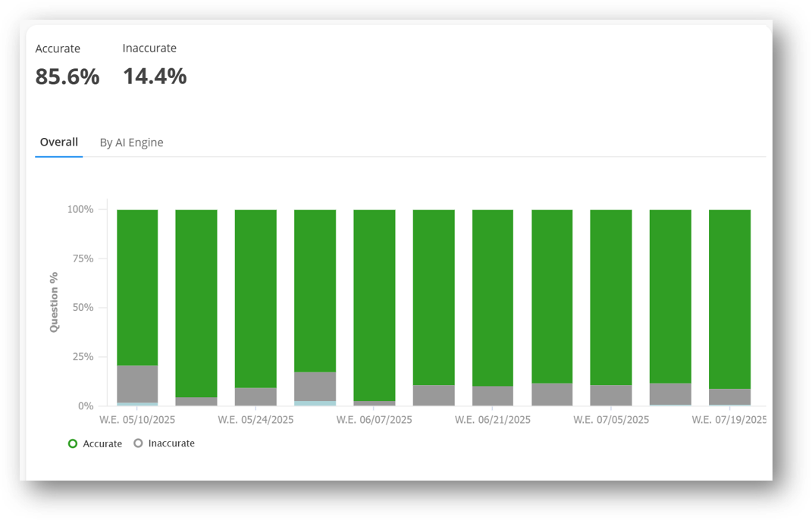Screen dimensions: 812x520
Task: Click the W.E. 06/07/2025 axis label
Action: (375, 419)
